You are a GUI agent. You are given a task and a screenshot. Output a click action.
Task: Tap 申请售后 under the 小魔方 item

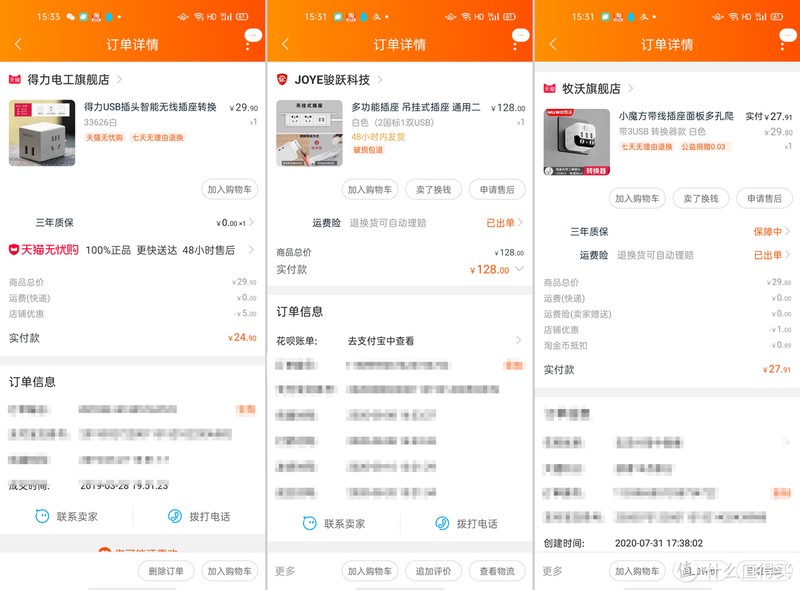click(764, 198)
